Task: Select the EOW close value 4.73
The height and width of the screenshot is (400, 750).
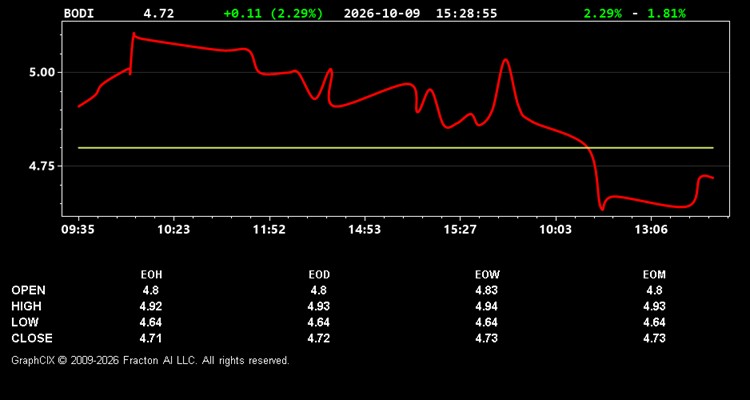Action: pyautogui.click(x=486, y=338)
